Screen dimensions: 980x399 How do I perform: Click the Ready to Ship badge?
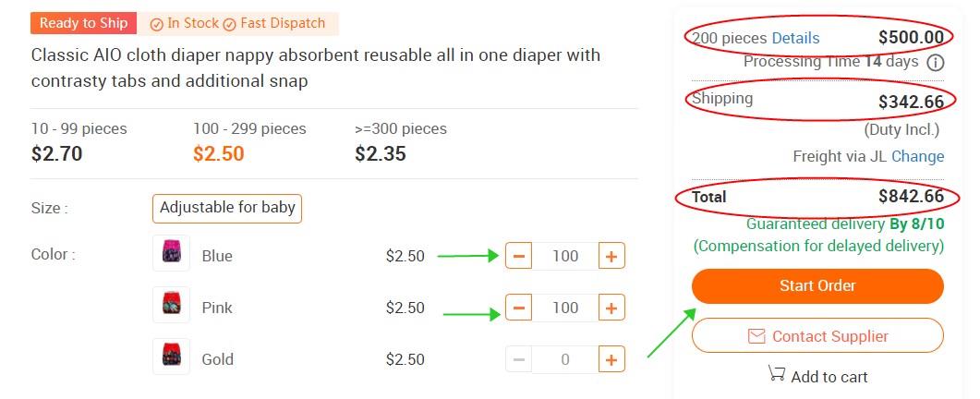click(x=83, y=23)
